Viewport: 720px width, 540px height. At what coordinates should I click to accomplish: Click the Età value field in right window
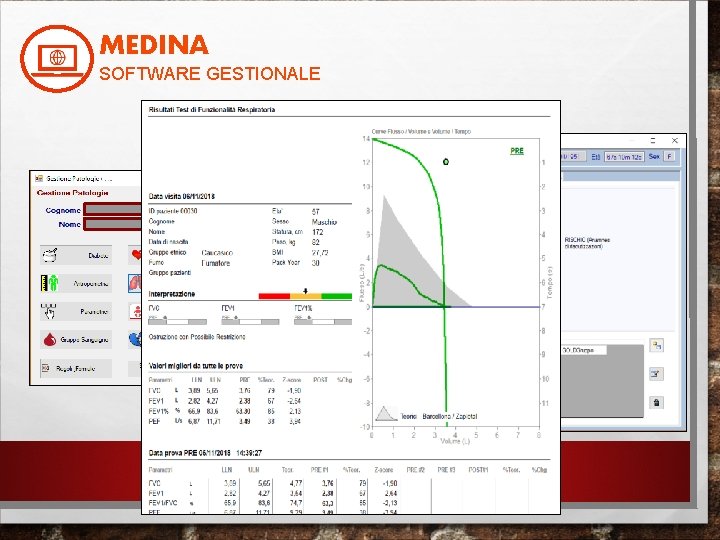tap(624, 157)
